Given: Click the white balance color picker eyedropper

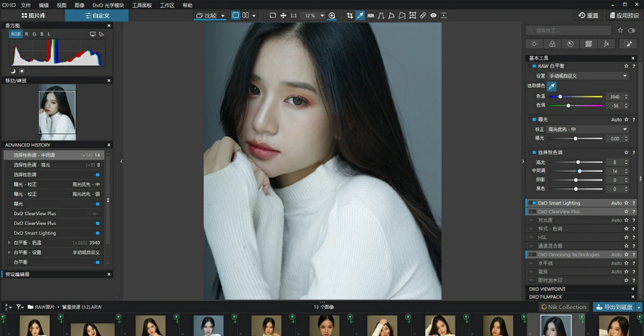Looking at the screenshot, I should 551,86.
